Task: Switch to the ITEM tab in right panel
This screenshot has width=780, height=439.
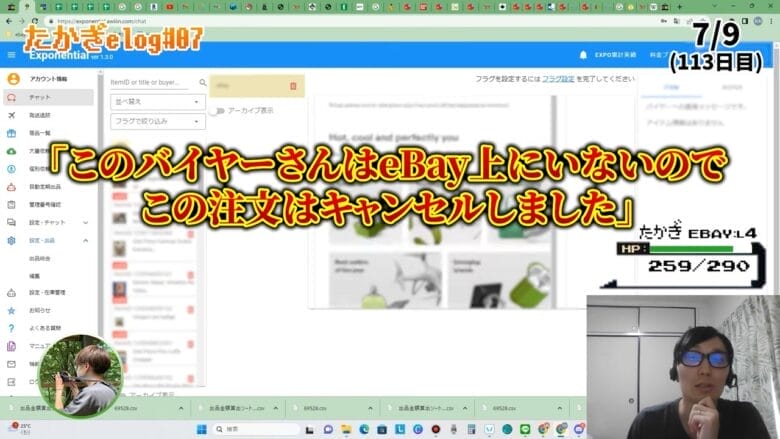Action: coord(671,87)
